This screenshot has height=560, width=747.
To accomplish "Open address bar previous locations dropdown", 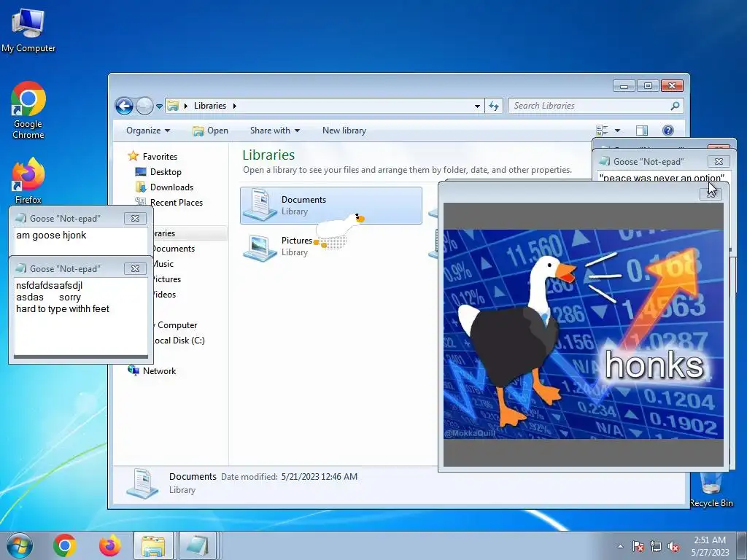I will 477,106.
